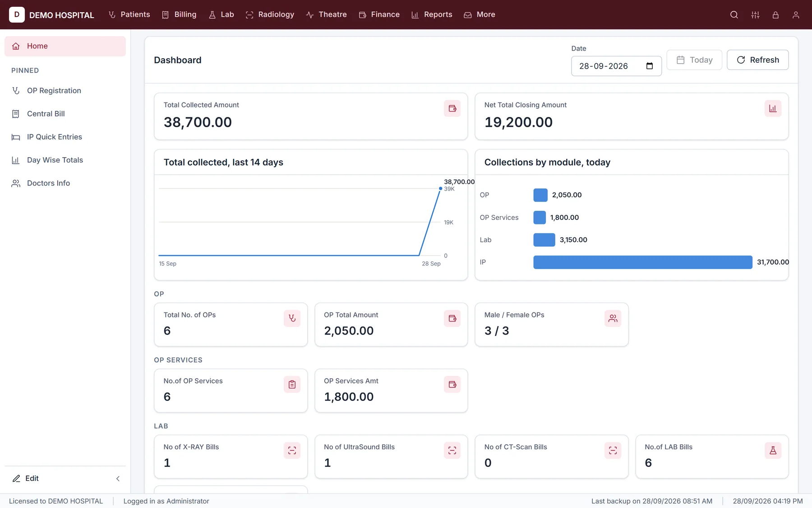Click wallet icon on OP Total Amount card
This screenshot has width=812, height=508.
(452, 318)
